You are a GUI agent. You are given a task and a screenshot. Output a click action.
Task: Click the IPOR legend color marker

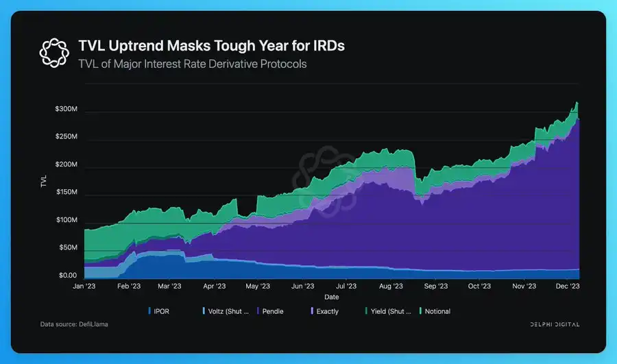coord(149,311)
